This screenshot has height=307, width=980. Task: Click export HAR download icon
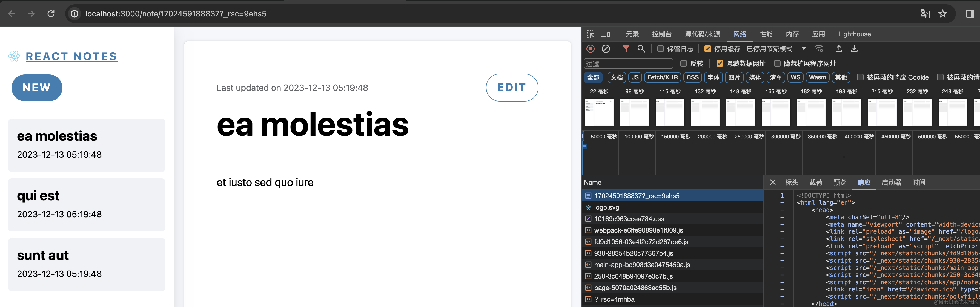click(854, 49)
